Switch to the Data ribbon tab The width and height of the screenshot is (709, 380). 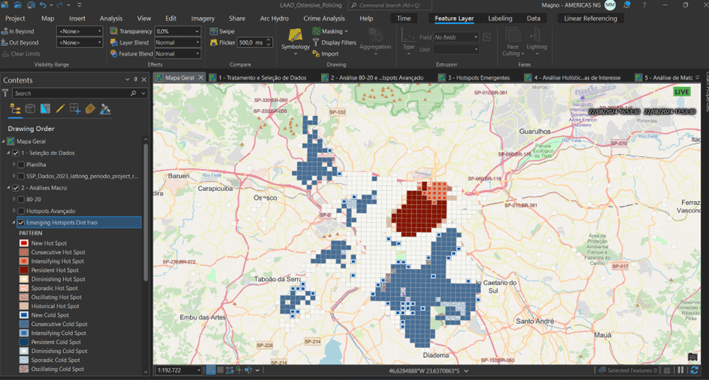534,19
